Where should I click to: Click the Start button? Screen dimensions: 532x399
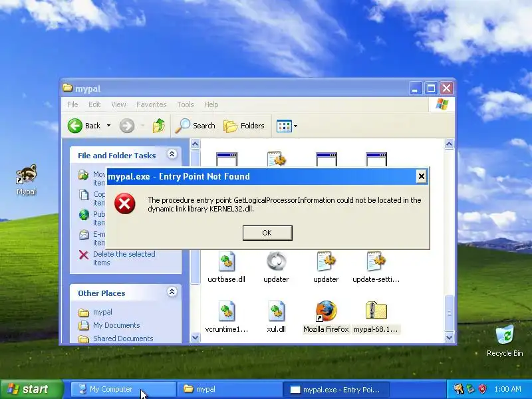(x=31, y=389)
